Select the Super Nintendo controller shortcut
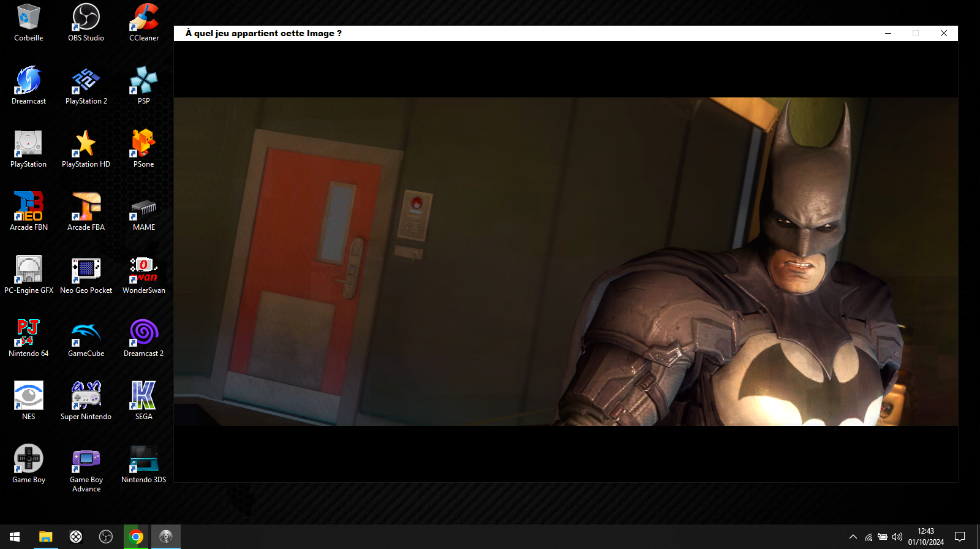 [86, 401]
